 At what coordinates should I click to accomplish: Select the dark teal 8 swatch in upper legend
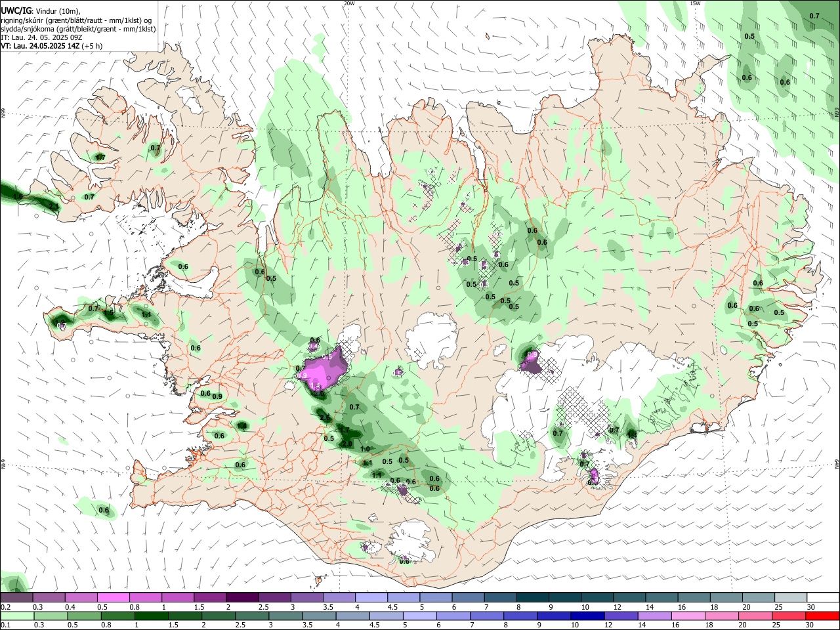(533, 598)
